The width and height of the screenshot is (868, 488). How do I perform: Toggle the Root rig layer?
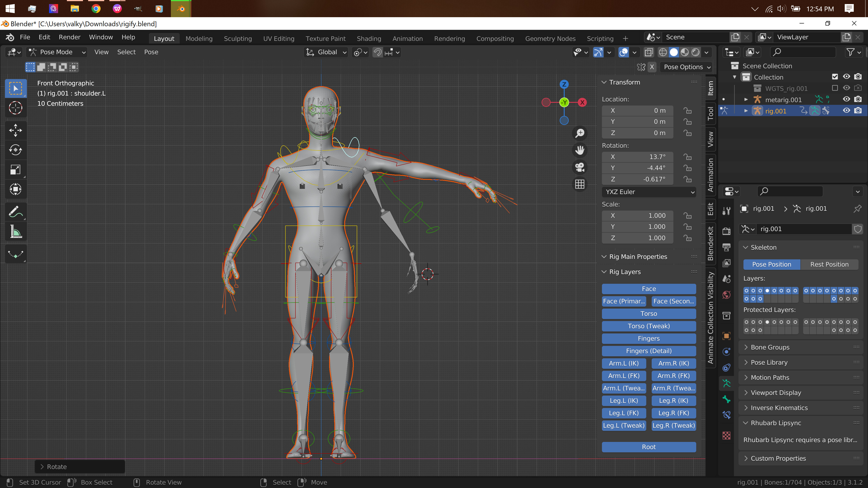649,447
